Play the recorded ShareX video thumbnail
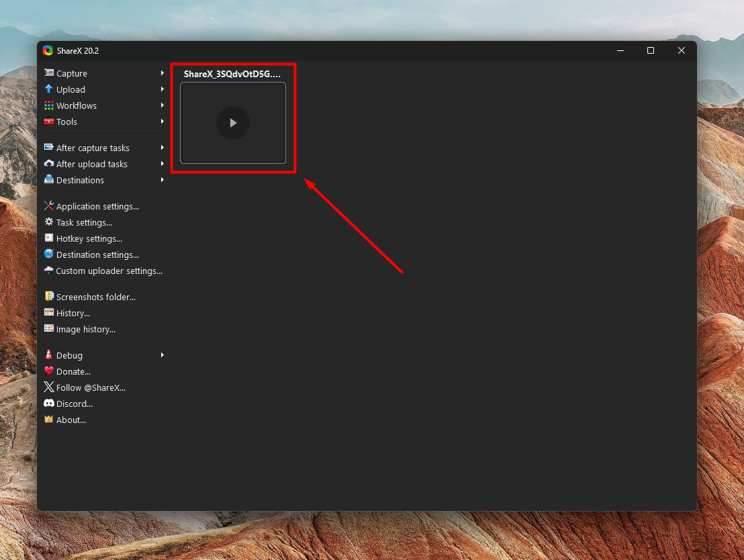This screenshot has width=744, height=560. pos(233,123)
